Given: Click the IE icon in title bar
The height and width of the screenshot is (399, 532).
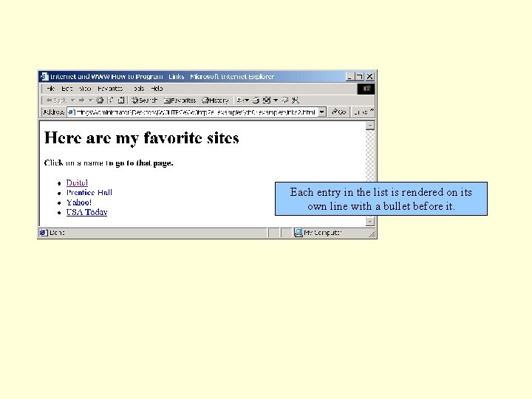Looking at the screenshot, I should 44,77.
